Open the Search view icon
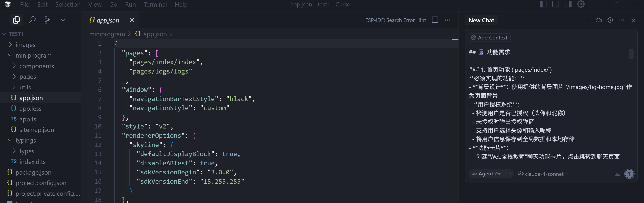 [32, 20]
